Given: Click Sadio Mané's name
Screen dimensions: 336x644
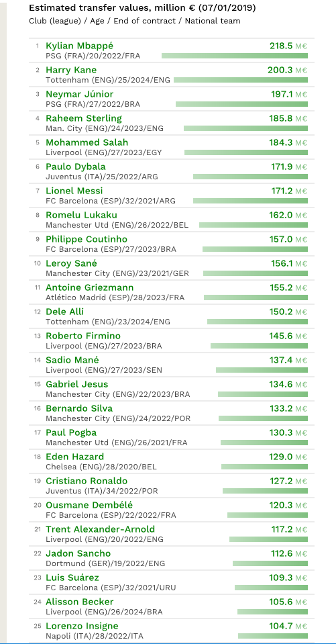Looking at the screenshot, I should [x=72, y=360].
